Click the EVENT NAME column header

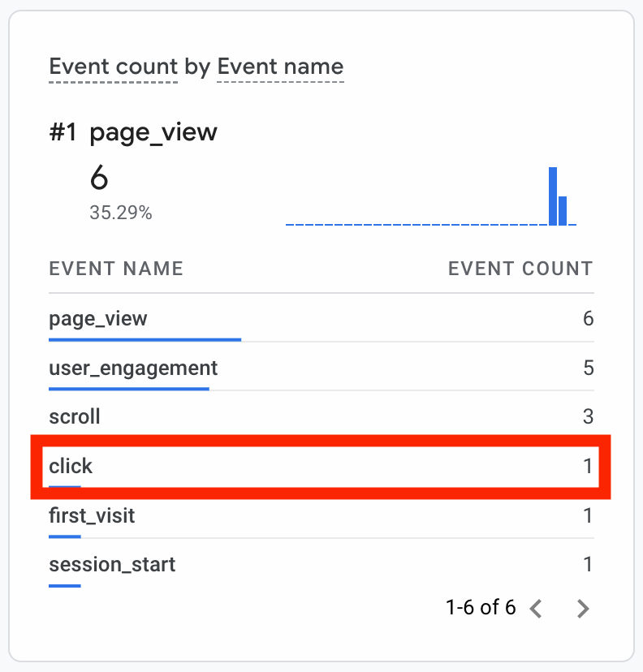tap(116, 269)
